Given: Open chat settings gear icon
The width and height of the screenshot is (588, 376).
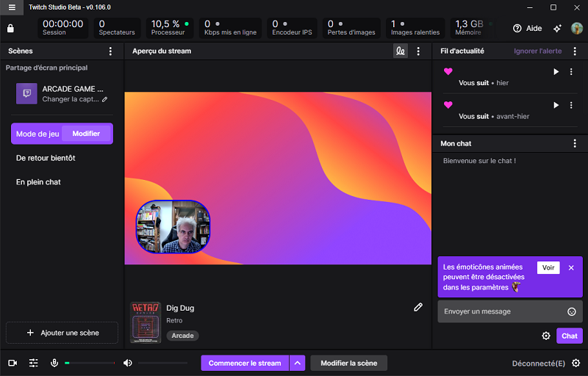Looking at the screenshot, I should [x=546, y=336].
